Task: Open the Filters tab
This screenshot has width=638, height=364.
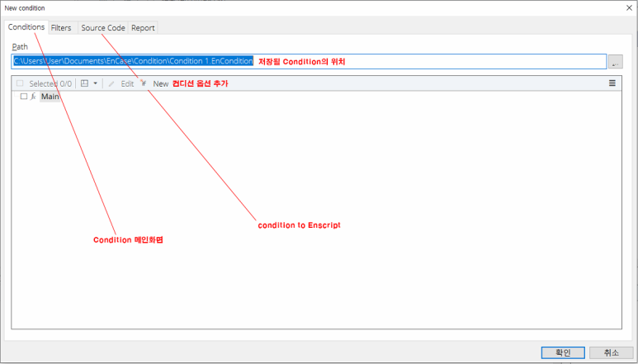Action: pos(61,28)
